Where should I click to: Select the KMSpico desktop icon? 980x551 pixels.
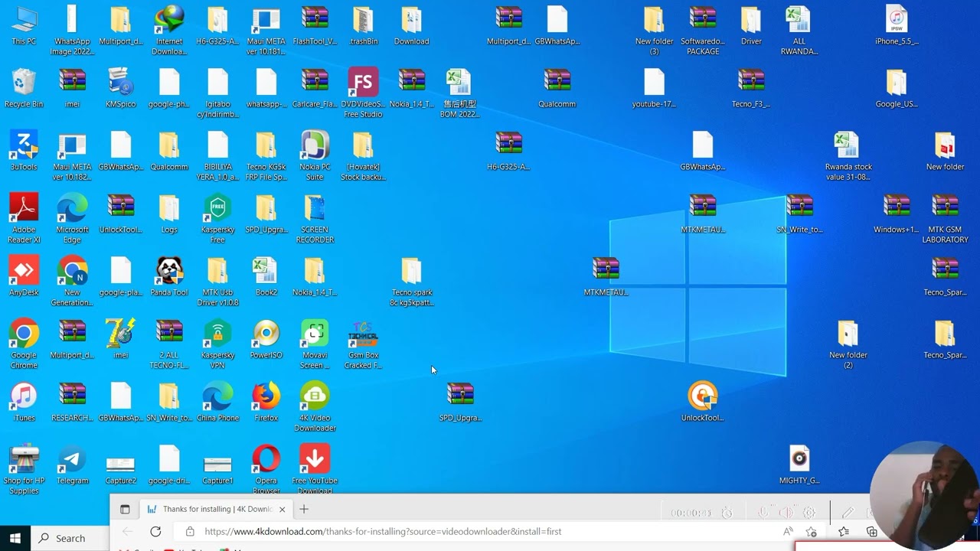[121, 88]
